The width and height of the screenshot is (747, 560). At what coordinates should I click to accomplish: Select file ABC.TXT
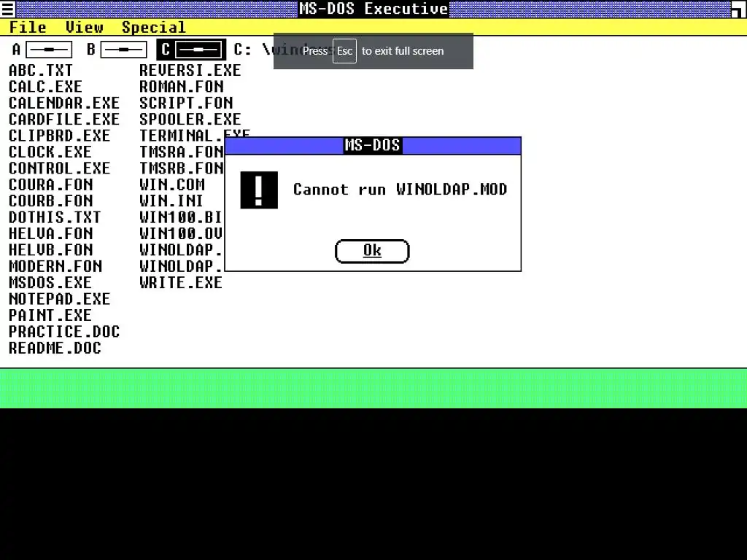click(x=41, y=71)
